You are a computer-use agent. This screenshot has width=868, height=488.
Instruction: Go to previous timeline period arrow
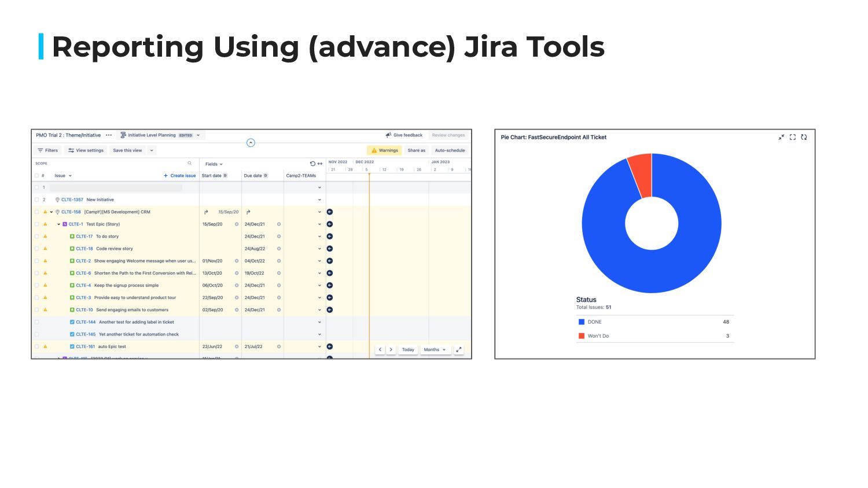click(x=380, y=350)
